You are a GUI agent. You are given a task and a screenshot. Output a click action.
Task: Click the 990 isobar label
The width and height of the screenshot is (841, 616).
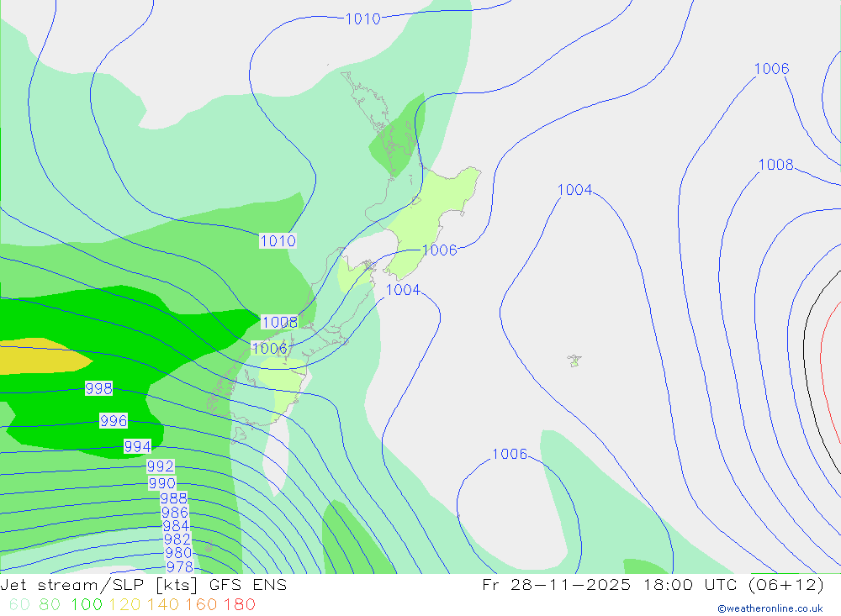click(162, 483)
